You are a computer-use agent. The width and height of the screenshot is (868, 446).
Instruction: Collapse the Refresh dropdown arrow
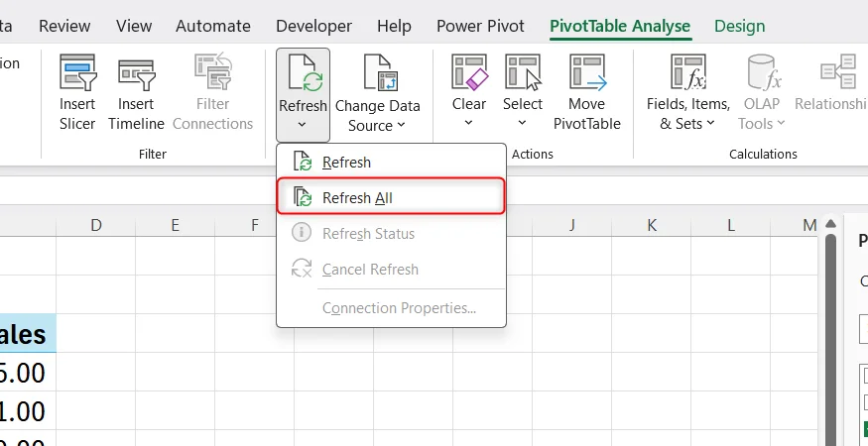coord(303,125)
